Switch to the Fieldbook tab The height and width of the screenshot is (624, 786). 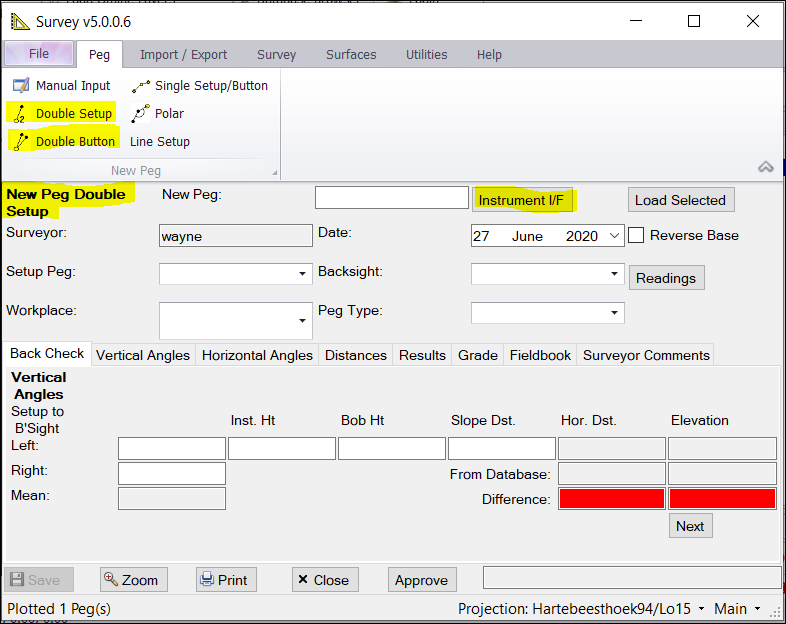coord(540,355)
